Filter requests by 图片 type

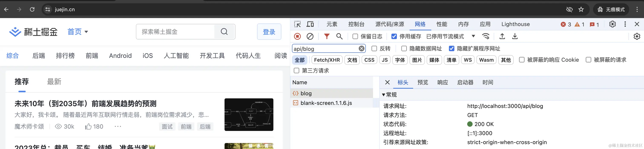coord(417,60)
